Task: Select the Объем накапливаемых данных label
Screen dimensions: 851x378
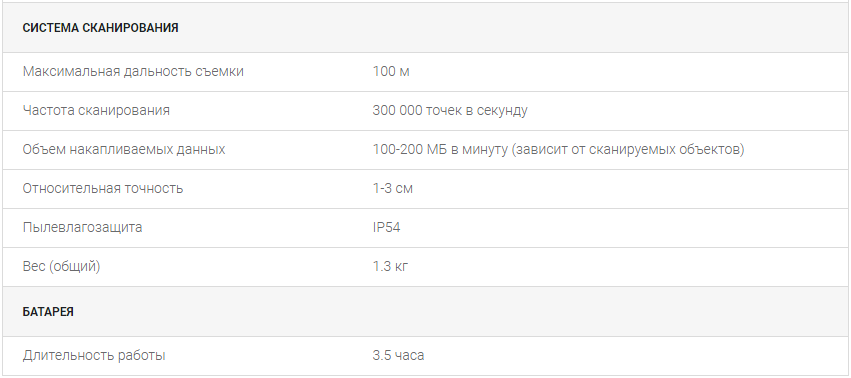Action: tap(124, 149)
